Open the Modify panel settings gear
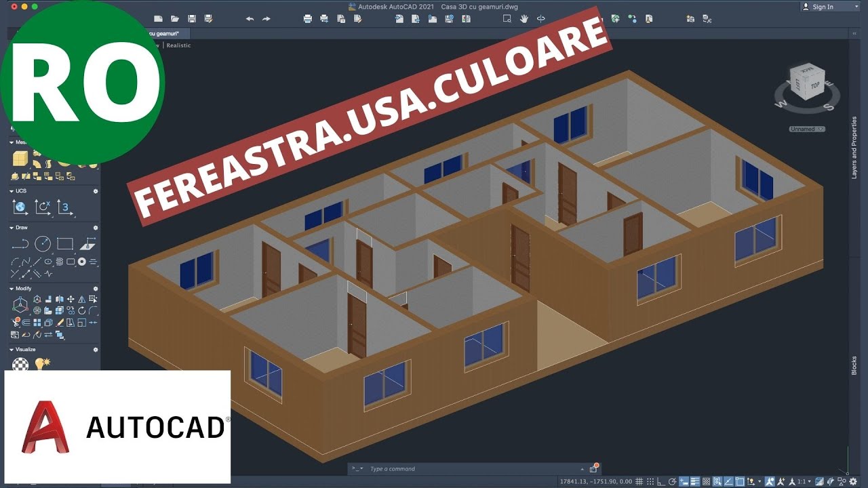The width and height of the screenshot is (868, 488). tap(96, 289)
